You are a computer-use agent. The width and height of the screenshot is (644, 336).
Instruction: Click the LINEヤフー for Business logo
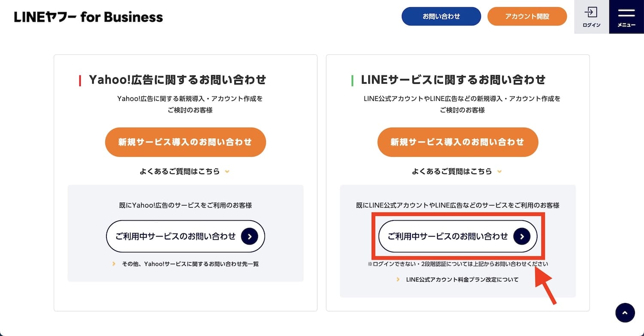point(88,17)
